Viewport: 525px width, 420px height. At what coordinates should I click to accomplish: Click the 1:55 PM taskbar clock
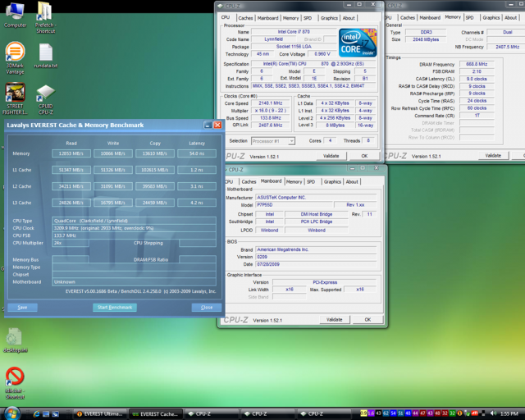509,414
